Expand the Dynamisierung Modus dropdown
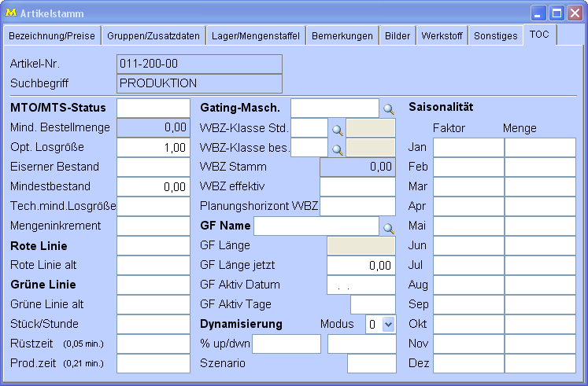 coord(387,324)
